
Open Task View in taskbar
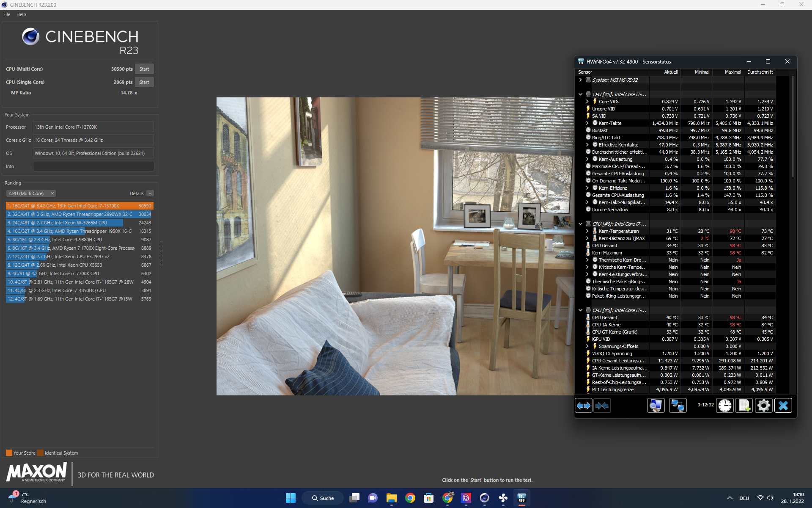point(354,498)
